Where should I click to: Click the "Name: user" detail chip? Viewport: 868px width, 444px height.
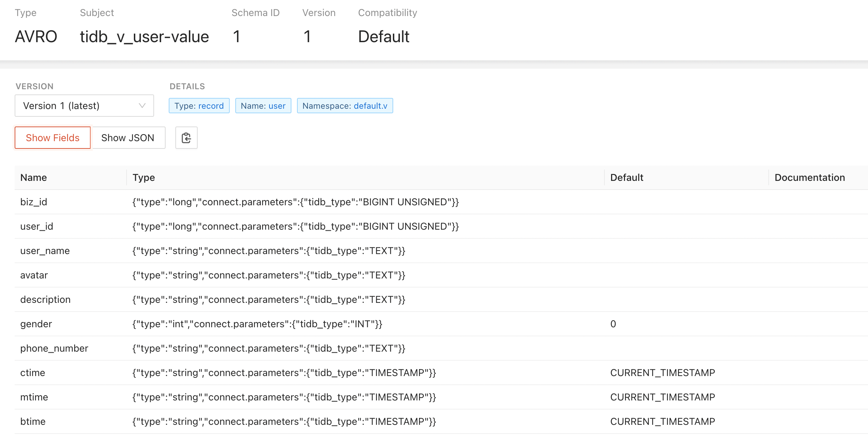point(263,106)
